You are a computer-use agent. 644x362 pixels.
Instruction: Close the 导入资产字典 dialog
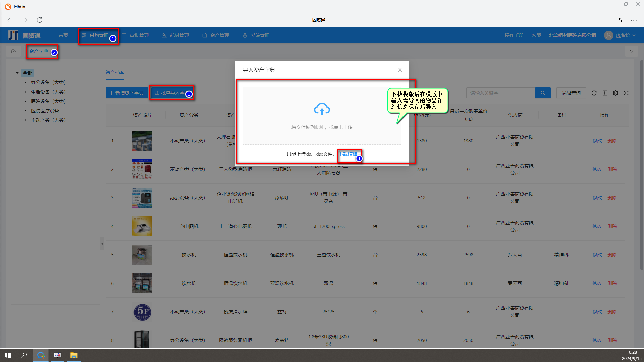click(400, 70)
